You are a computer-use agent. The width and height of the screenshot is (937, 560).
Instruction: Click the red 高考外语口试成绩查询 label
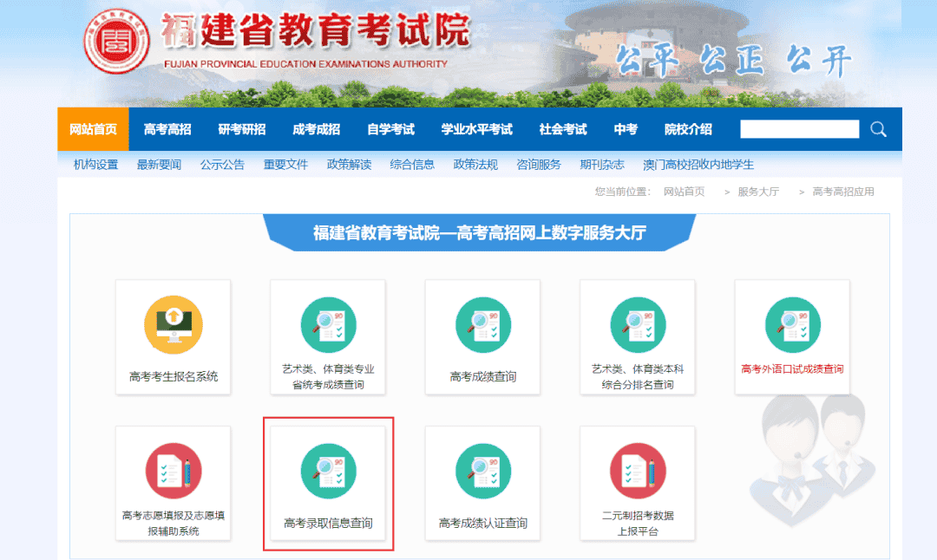coord(792,369)
